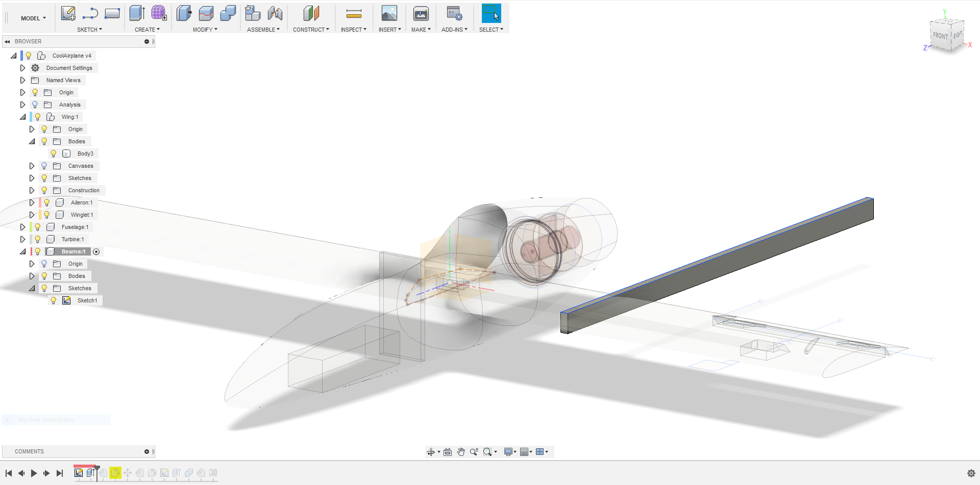The image size is (980, 485).
Task: Collapse the Wing:1 component node
Action: point(22,117)
